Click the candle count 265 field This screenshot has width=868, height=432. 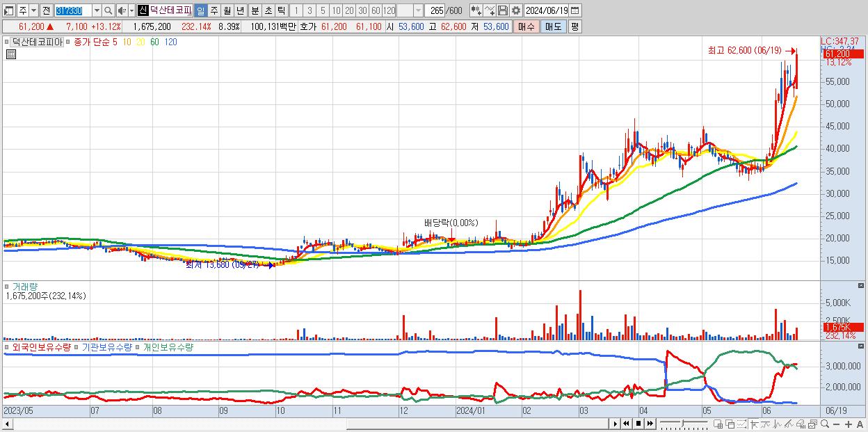click(435, 10)
